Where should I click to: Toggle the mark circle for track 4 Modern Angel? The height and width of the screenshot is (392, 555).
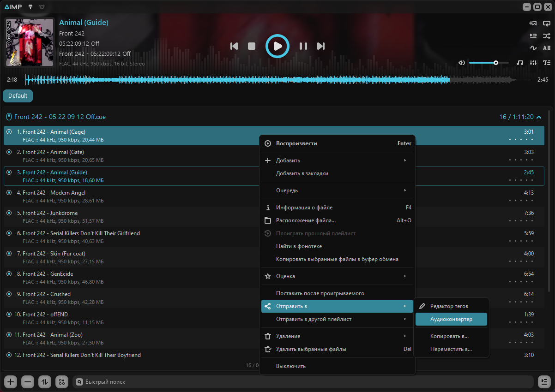coord(9,193)
